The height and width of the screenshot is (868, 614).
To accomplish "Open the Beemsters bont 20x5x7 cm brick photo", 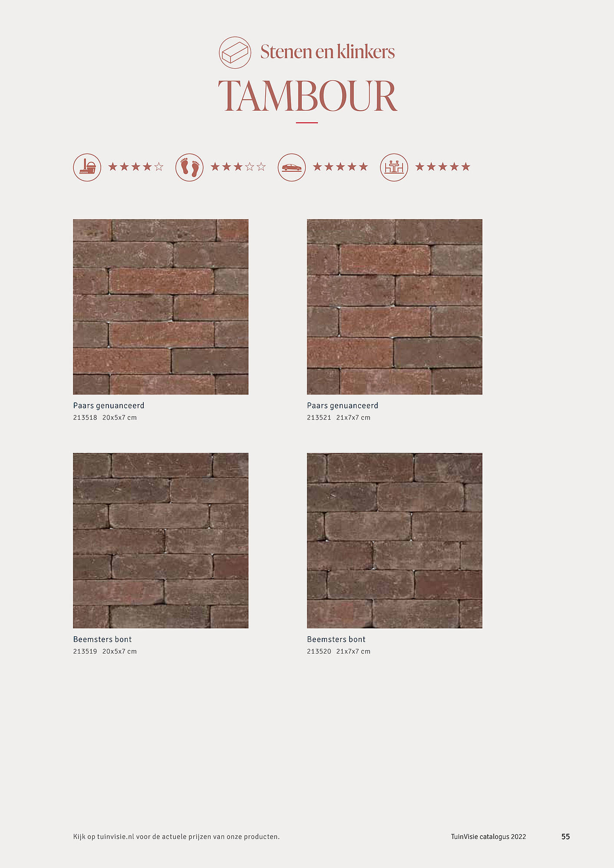I will [161, 541].
